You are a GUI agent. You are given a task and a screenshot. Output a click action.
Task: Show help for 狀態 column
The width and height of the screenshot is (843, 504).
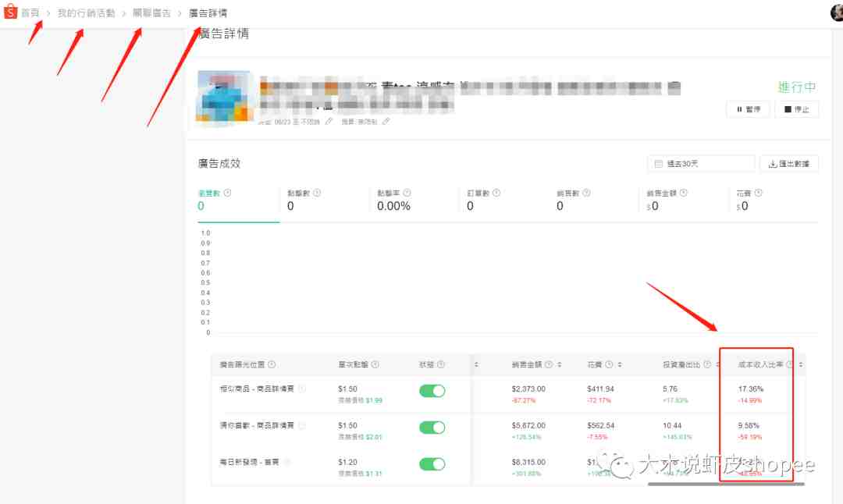[441, 364]
